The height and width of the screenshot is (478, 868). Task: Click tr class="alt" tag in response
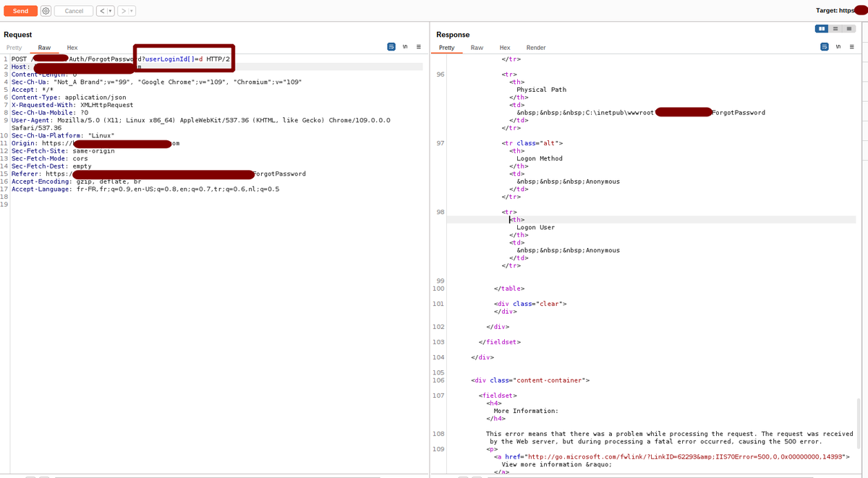coord(532,143)
